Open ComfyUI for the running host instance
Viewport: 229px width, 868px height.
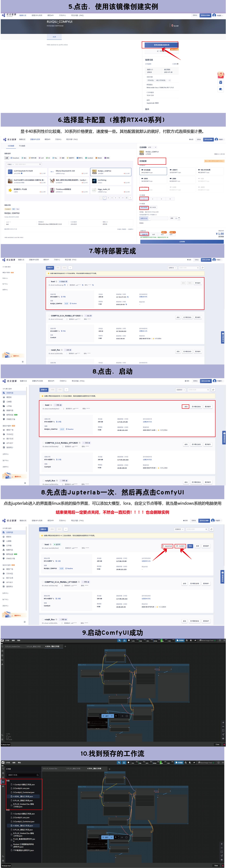[x=180, y=546]
